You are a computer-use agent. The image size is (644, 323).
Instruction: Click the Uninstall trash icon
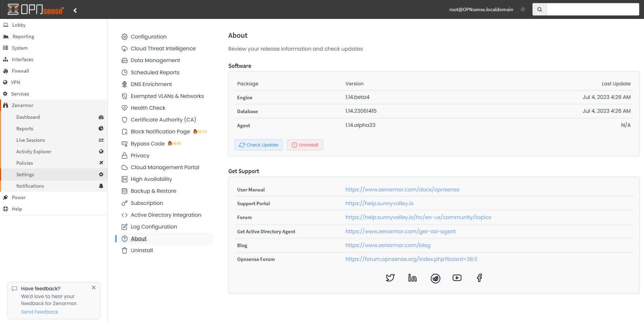[124, 250]
